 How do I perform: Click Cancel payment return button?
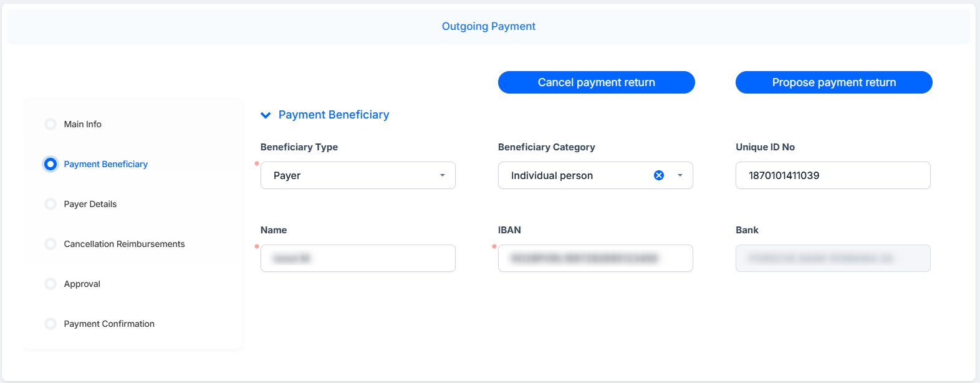point(597,82)
